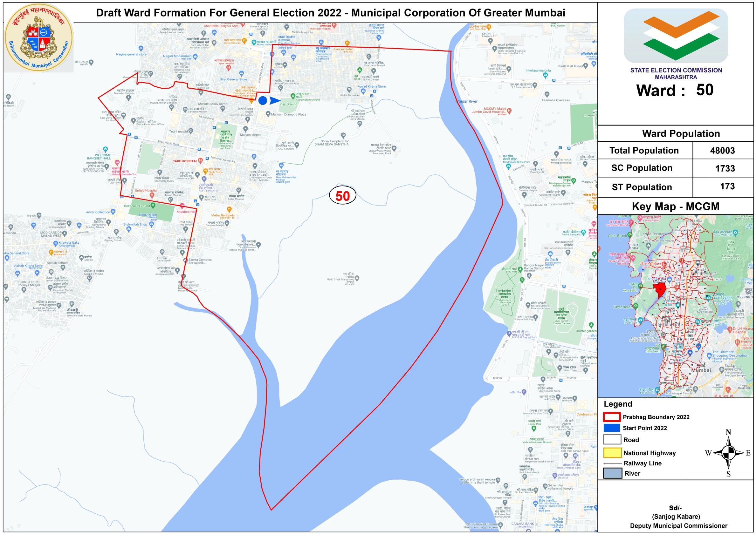Click the Infiniti Mall Malad pin

[586, 66]
